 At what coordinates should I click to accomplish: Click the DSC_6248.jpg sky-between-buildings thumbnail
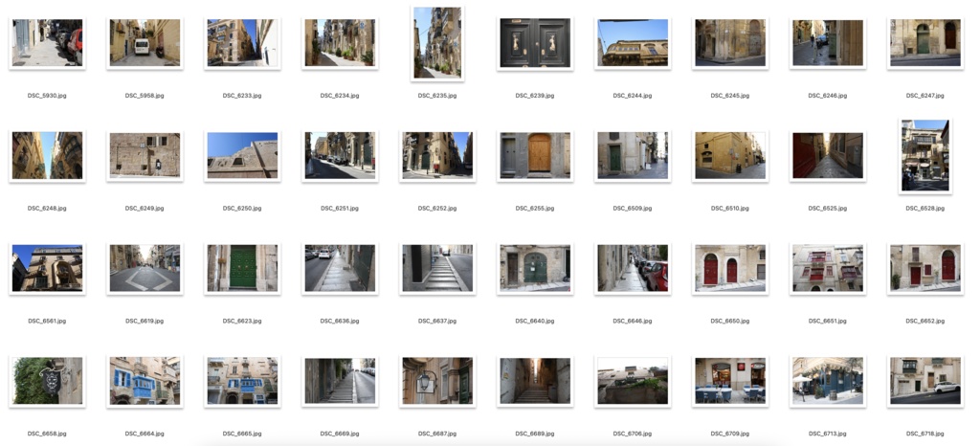pos(47,156)
